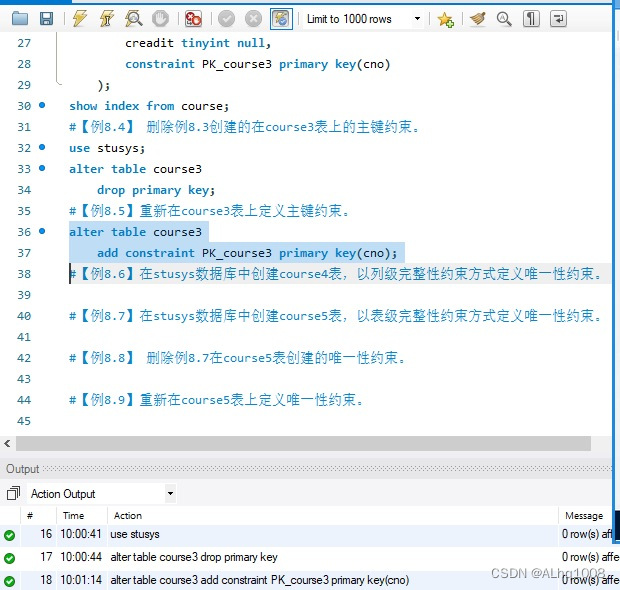Image resolution: width=620 pixels, height=590 pixels.
Task: Place cursor on 'use stusys;' line
Action: [x=107, y=148]
